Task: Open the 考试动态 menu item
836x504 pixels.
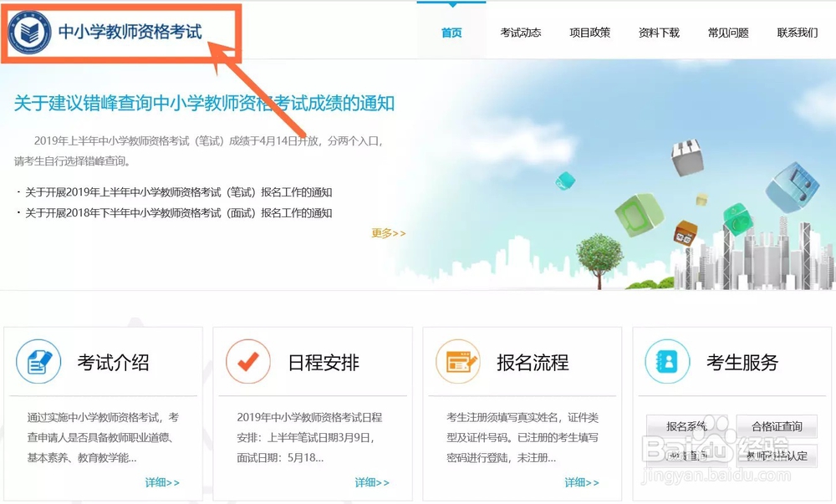Action: (521, 32)
